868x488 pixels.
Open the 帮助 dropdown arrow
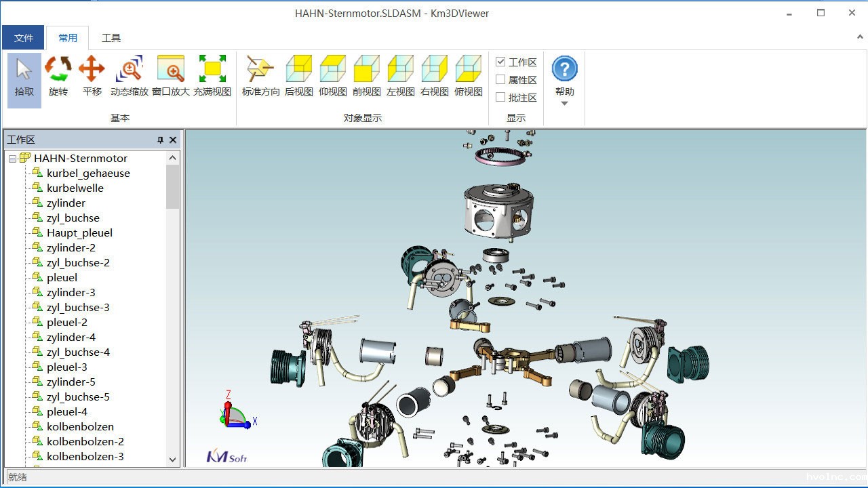point(564,104)
